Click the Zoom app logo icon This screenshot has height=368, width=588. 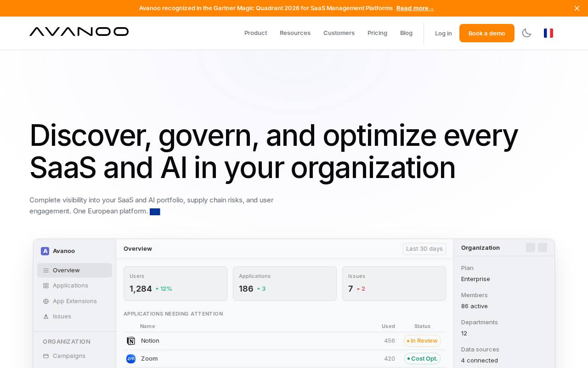click(131, 359)
